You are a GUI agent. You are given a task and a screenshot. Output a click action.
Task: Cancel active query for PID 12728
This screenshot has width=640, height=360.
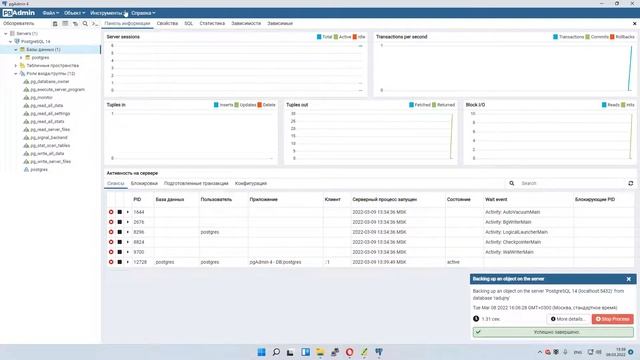tap(120, 262)
